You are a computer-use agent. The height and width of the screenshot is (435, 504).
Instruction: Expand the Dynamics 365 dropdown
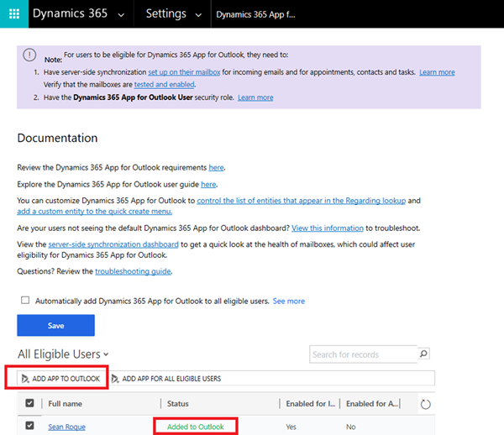[121, 15]
